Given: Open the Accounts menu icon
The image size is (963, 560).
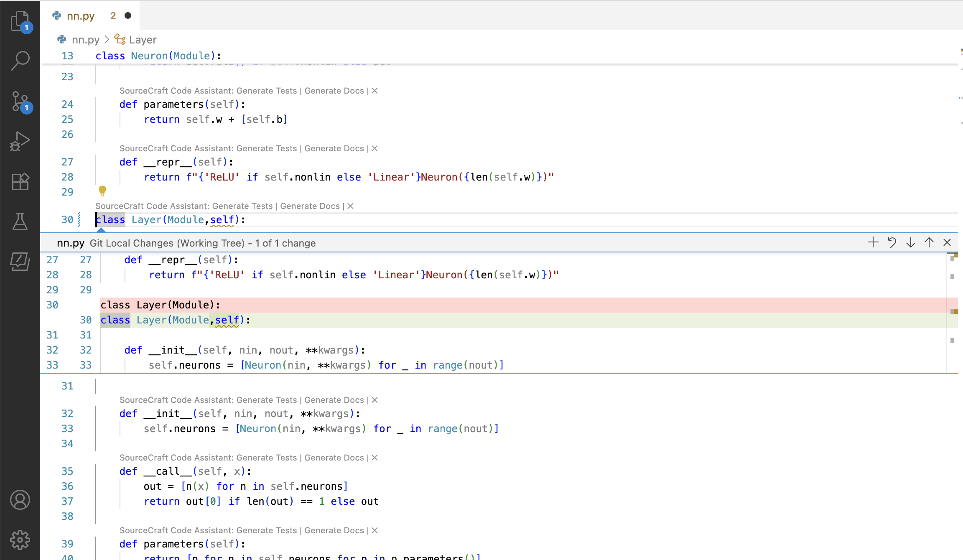Looking at the screenshot, I should pyautogui.click(x=20, y=500).
